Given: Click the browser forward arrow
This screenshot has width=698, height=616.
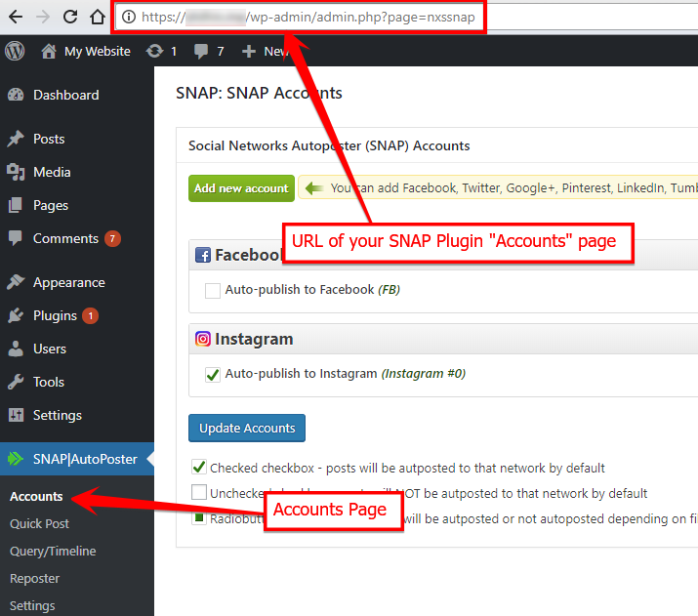Looking at the screenshot, I should 43,17.
